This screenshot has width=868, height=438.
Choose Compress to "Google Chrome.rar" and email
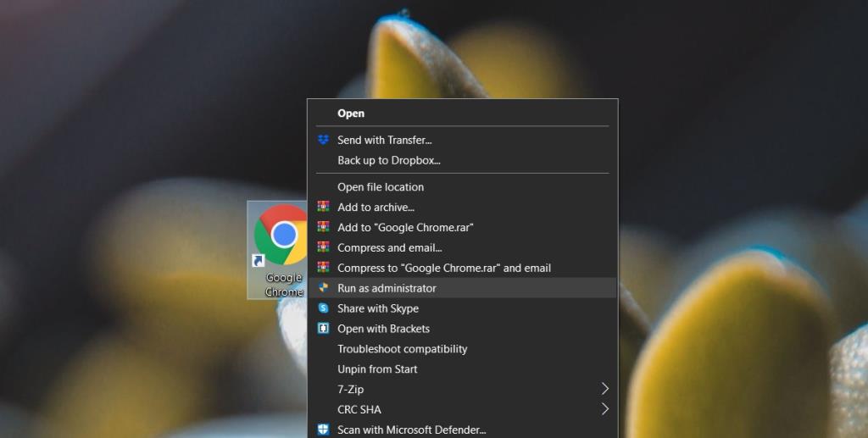463,268
